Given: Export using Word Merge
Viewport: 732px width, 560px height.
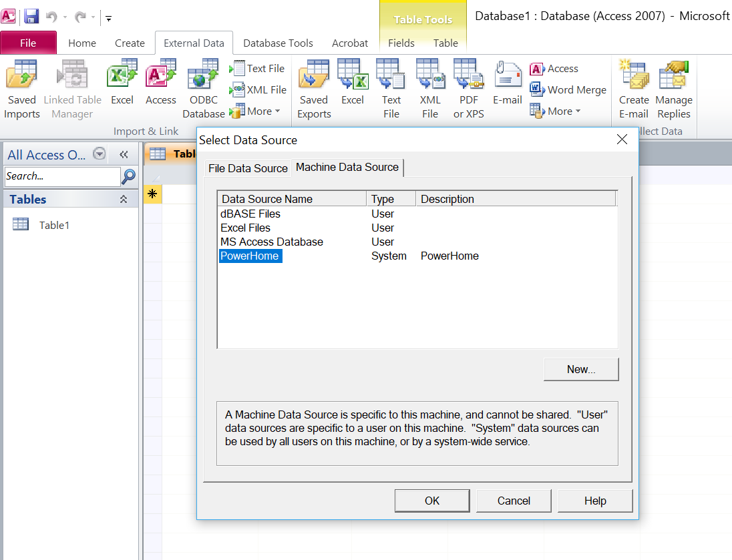Looking at the screenshot, I should click(568, 89).
